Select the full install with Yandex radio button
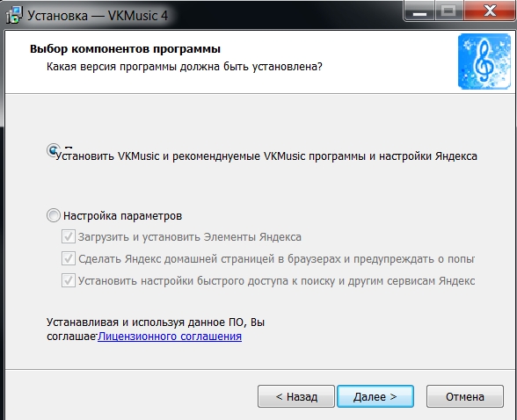This screenshot has height=420, width=517. (x=54, y=150)
